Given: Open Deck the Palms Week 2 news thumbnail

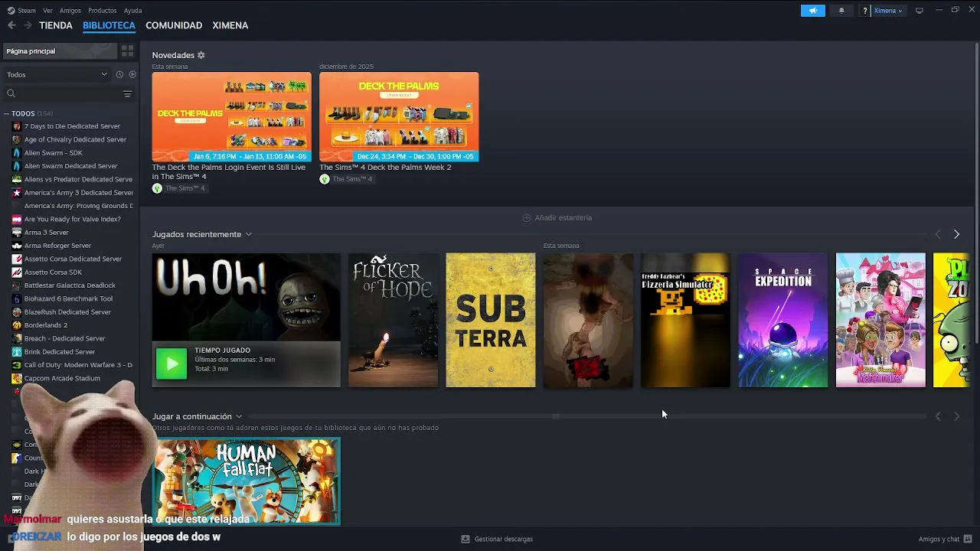Looking at the screenshot, I should pos(399,117).
